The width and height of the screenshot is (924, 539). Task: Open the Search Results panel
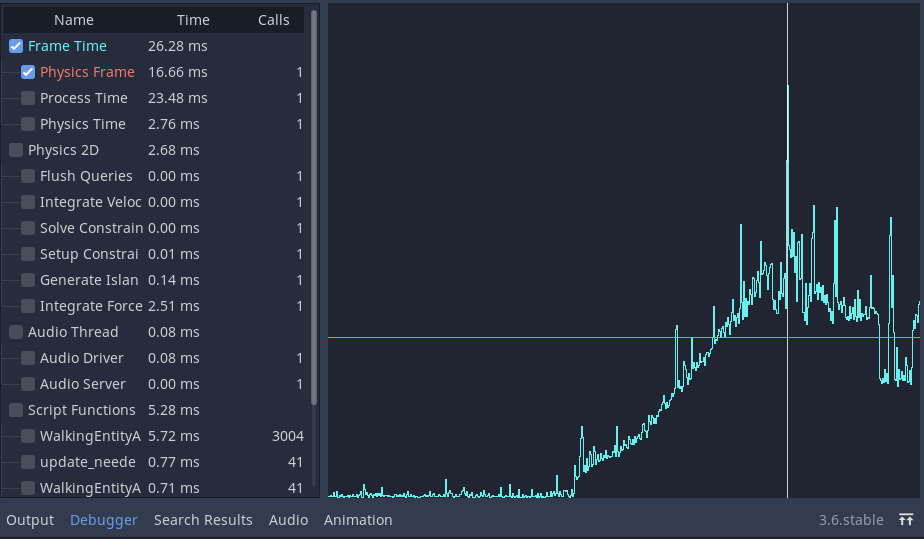203,520
